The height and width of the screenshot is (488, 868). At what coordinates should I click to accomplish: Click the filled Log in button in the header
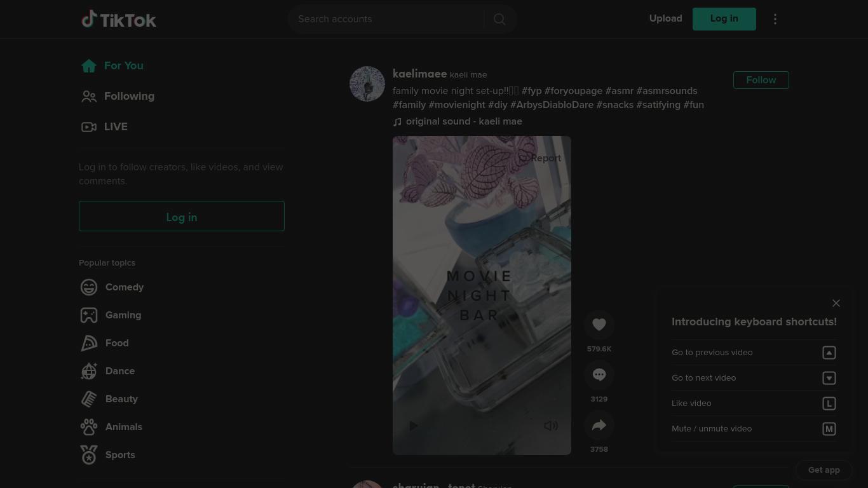724,19
